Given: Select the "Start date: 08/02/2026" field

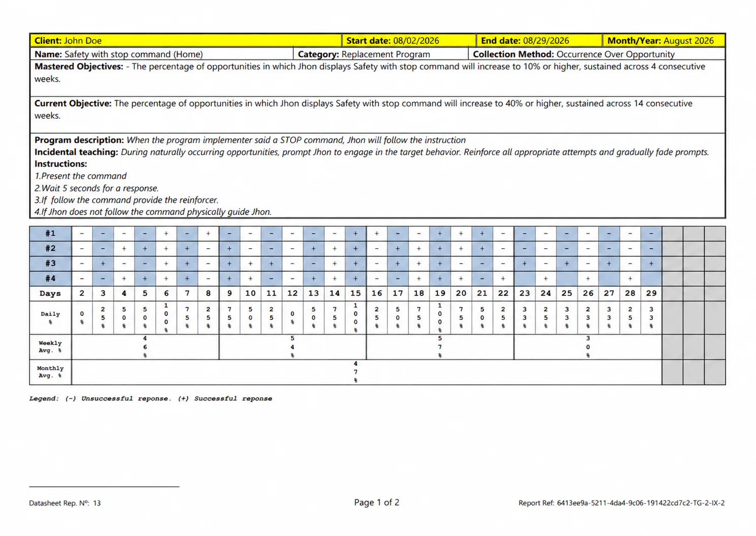Looking at the screenshot, I should coord(409,41).
